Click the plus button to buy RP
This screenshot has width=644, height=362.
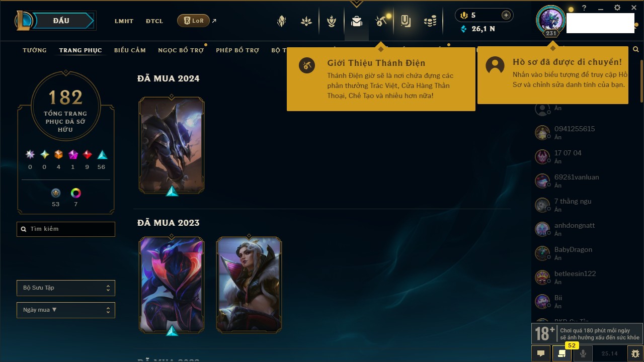click(x=506, y=15)
